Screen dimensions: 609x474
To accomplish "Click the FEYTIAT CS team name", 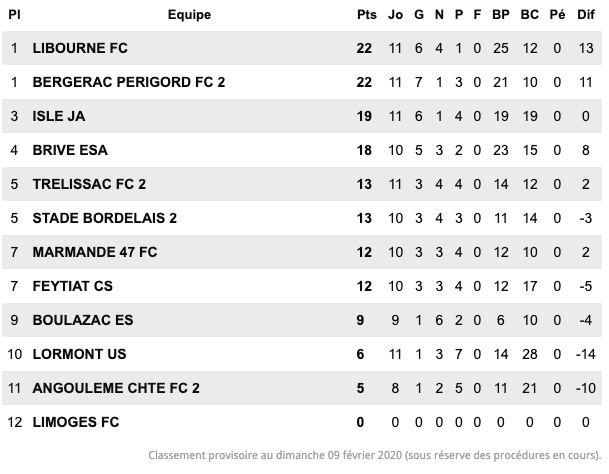I will (x=73, y=286).
